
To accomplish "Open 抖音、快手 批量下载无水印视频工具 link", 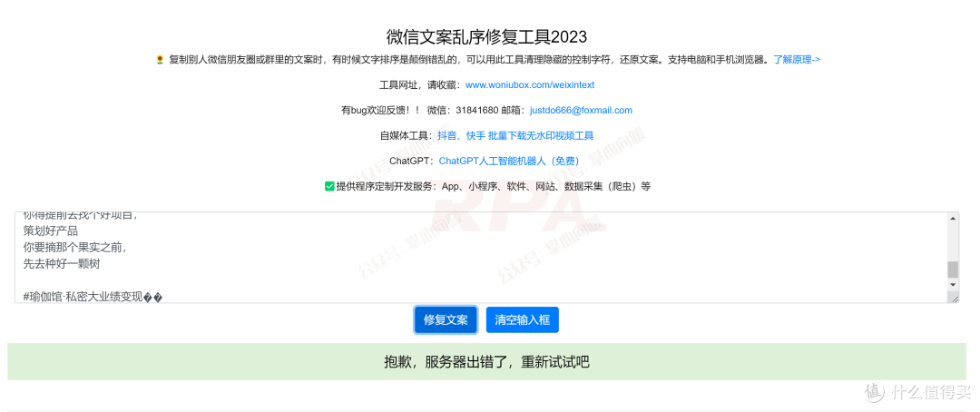I will (515, 135).
